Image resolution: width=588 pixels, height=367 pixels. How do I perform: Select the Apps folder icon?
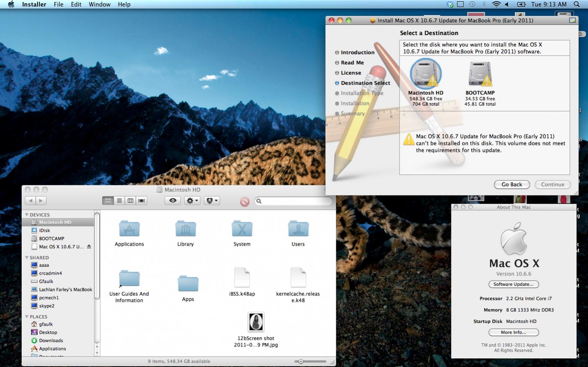[188, 283]
